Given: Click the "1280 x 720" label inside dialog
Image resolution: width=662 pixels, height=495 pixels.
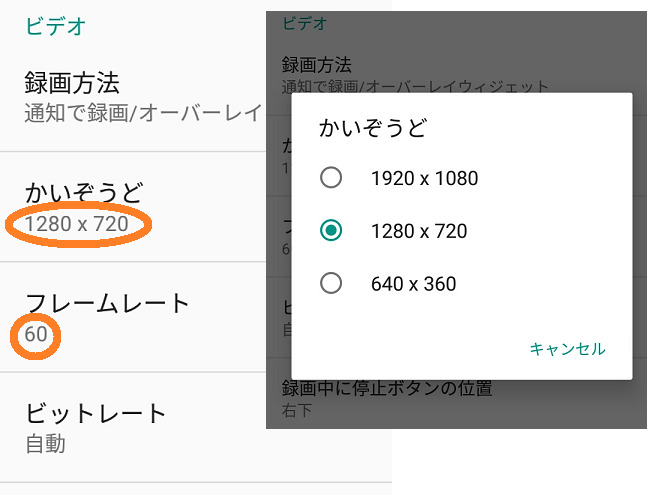Looking at the screenshot, I should point(418,231).
